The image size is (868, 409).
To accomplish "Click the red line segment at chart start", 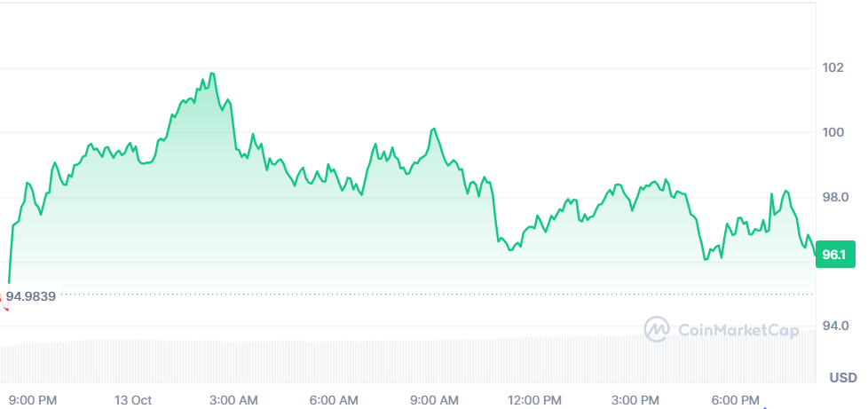I will click(x=3, y=303).
